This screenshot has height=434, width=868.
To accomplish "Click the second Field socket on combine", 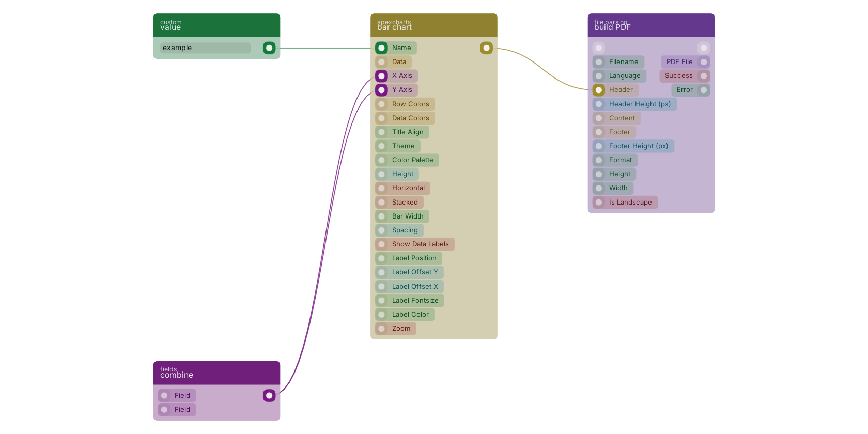I will coord(164,410).
